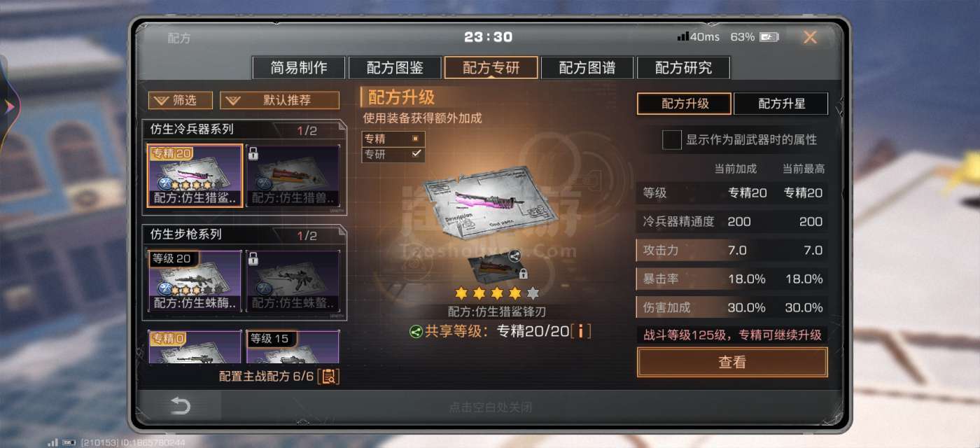The image size is (980, 448).
Task: Click the left edge side panel arrow
Action: [x=10, y=106]
